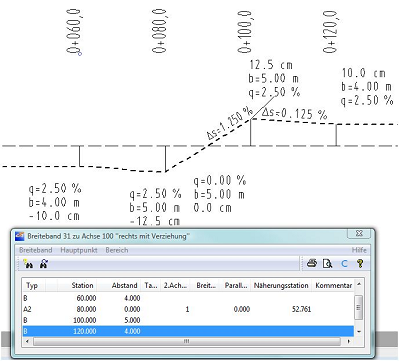Open the Breiteband menu
Screen dimensions: 399x361
click(x=36, y=250)
